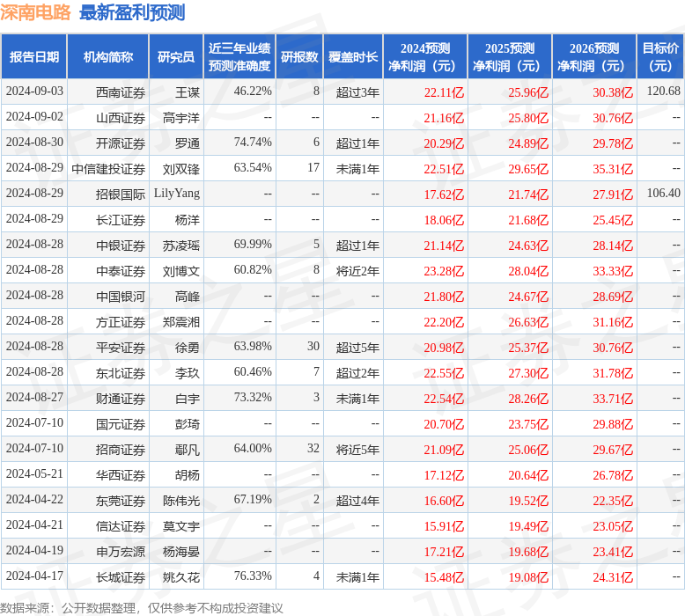685x616 pixels.
Task: Select the 机构简称 column header
Action: 108,56
